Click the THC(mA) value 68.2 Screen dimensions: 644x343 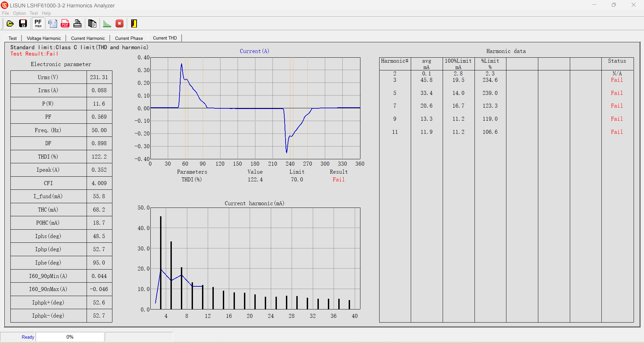[99, 210]
